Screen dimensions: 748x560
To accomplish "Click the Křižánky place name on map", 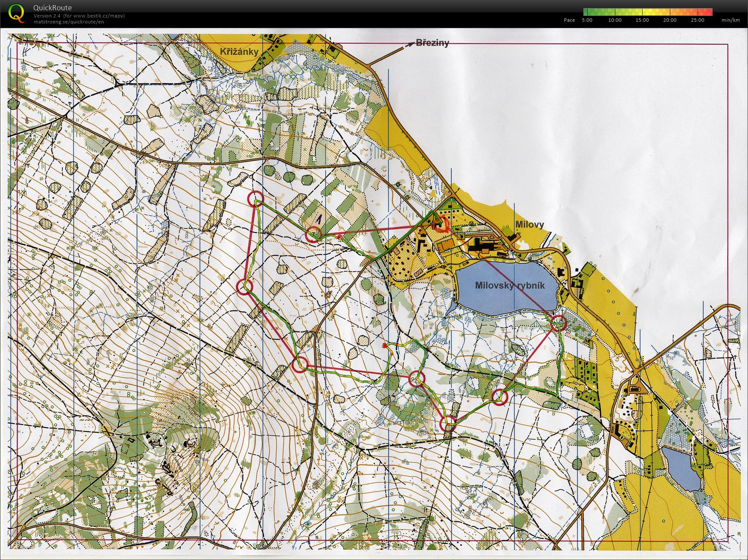I will 239,52.
